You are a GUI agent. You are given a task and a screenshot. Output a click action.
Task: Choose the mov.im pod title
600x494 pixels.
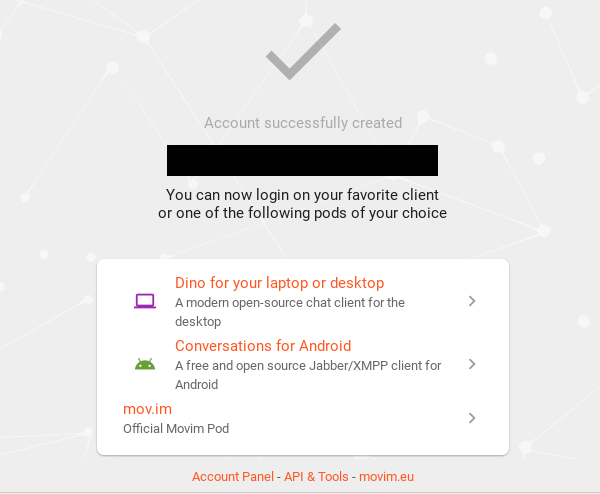141,409
